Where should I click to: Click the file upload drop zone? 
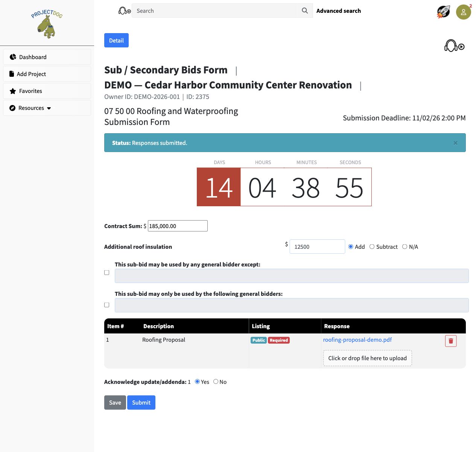pos(368,358)
